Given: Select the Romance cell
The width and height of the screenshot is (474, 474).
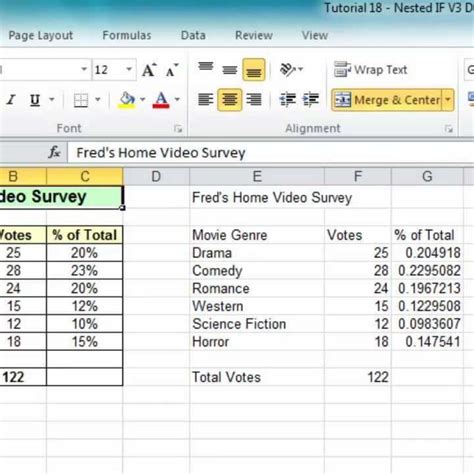Looking at the screenshot, I should tap(257, 288).
